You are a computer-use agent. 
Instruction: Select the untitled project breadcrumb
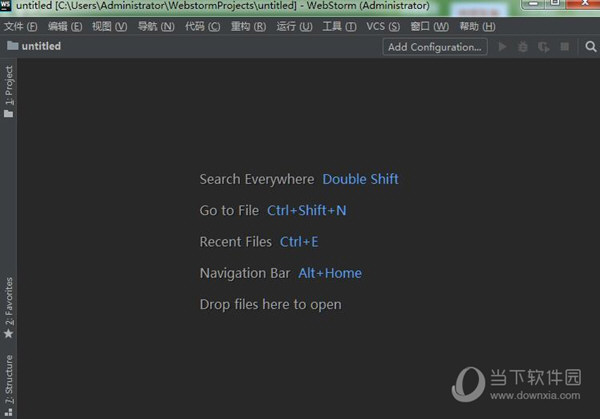pyautogui.click(x=41, y=46)
